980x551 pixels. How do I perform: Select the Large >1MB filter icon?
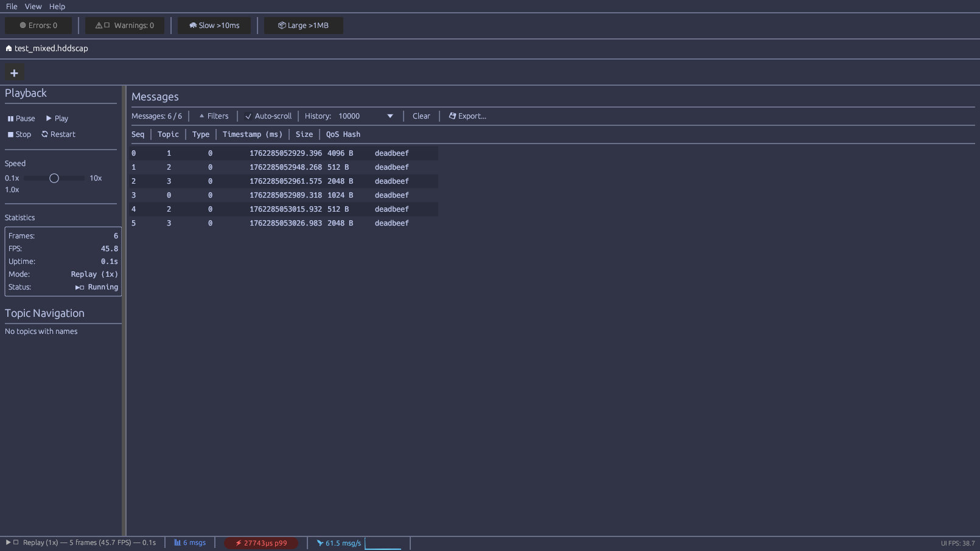click(282, 26)
